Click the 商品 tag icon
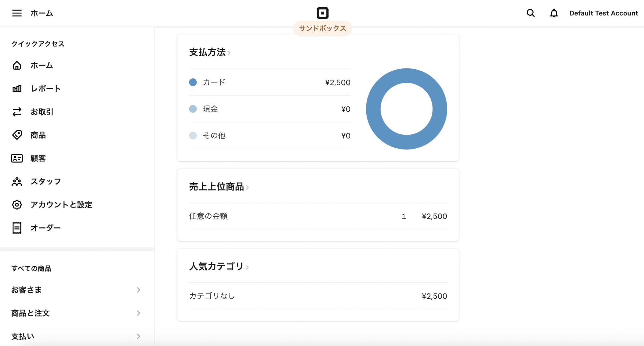Screen dimensions: 644x346 [x=17, y=135]
